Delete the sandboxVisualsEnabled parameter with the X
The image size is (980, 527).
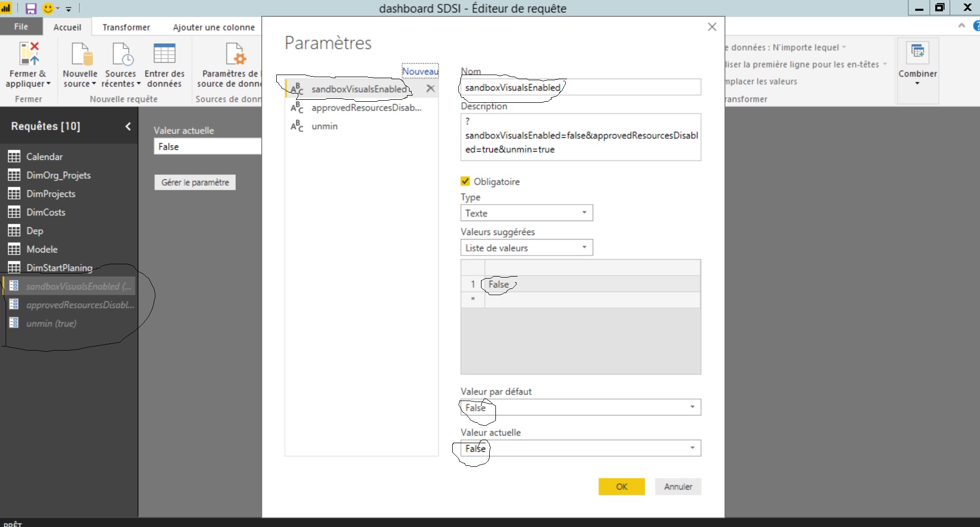[x=431, y=88]
